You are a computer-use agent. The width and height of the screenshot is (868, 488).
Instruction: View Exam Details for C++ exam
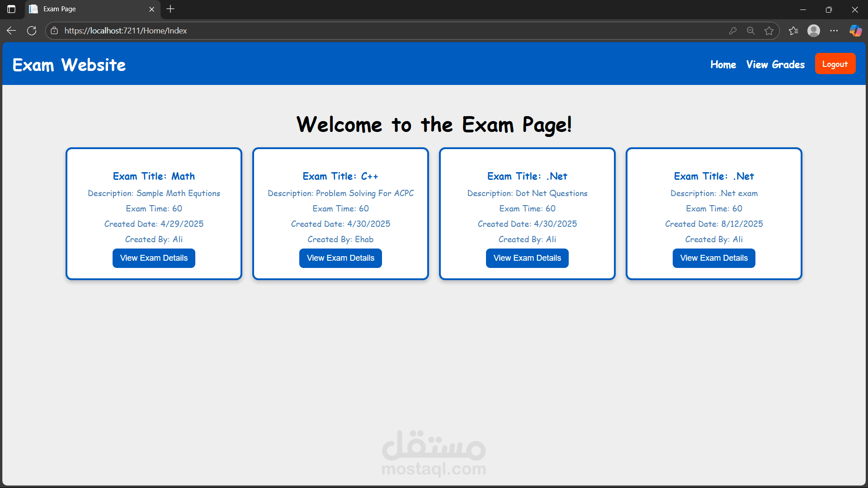(x=340, y=258)
